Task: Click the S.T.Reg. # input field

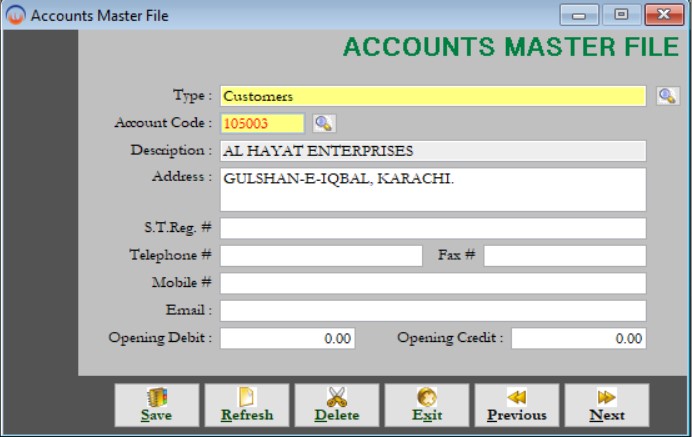Action: (x=433, y=228)
